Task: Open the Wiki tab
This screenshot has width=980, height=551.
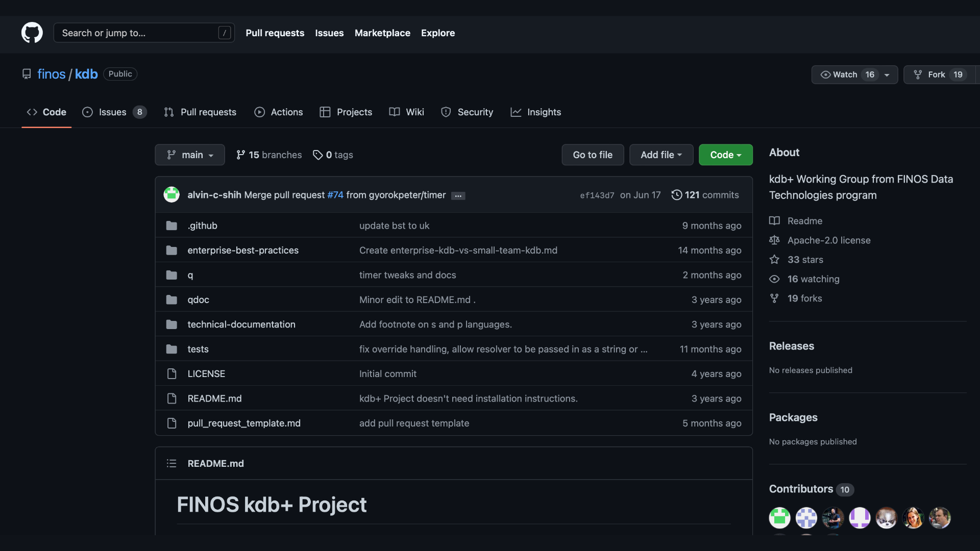Action: click(x=407, y=112)
